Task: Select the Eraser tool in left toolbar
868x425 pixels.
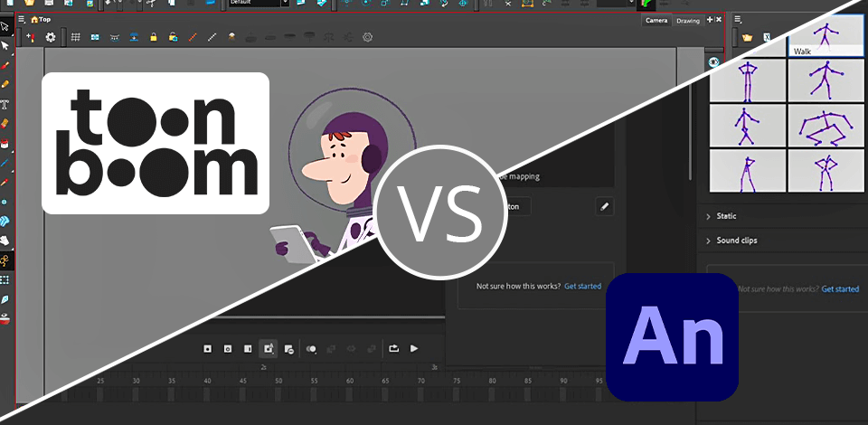Action: click(x=5, y=123)
